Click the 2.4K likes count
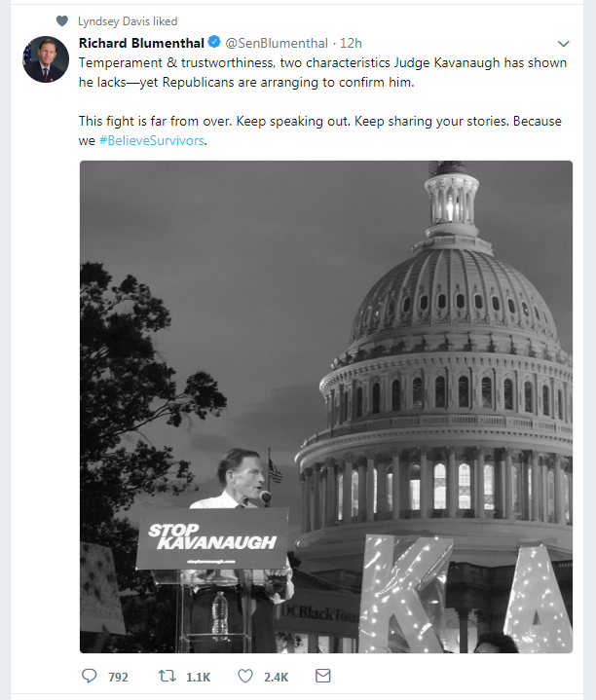This screenshot has height=700, width=596. 276,677
